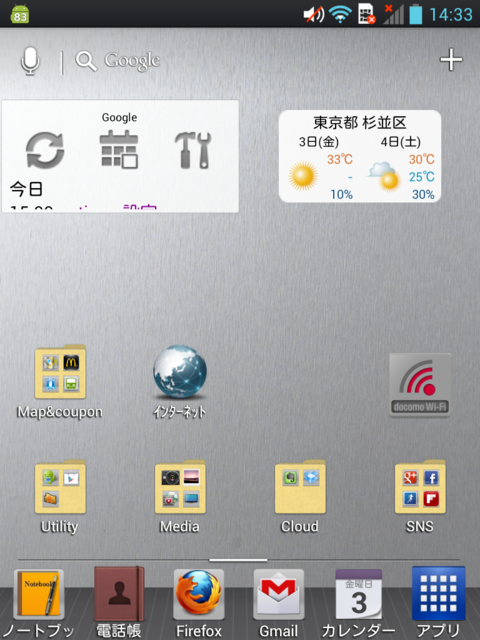This screenshot has height=640, width=480.
Task: Tap the 25℃ low temperature value
Action: tap(422, 177)
